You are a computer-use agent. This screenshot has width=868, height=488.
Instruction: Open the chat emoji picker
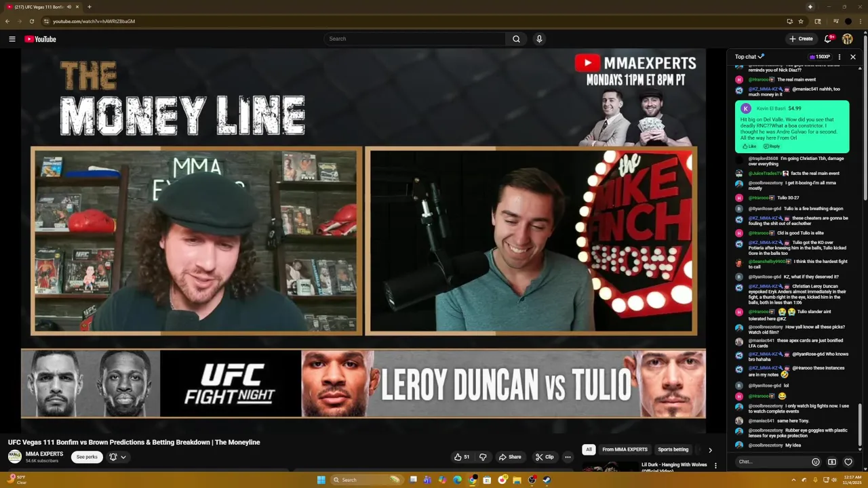point(816,462)
